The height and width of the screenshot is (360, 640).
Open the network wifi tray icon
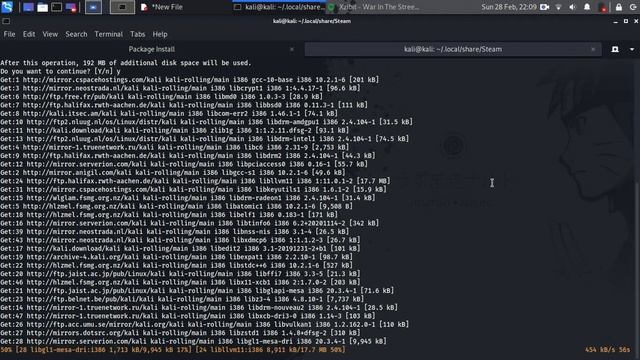coord(558,7)
